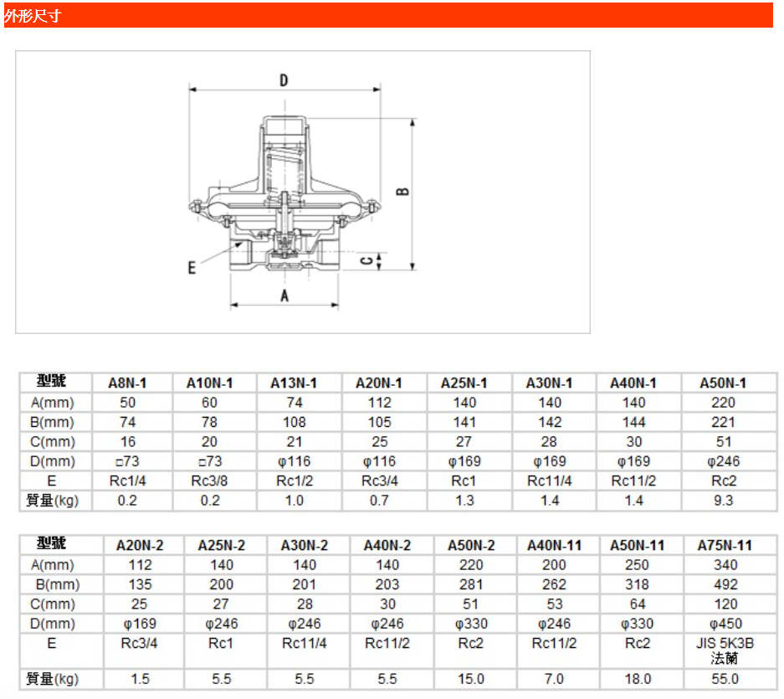The width and height of the screenshot is (784, 699).
Task: Click the Rc1/4 connection size cell
Action: point(127,481)
